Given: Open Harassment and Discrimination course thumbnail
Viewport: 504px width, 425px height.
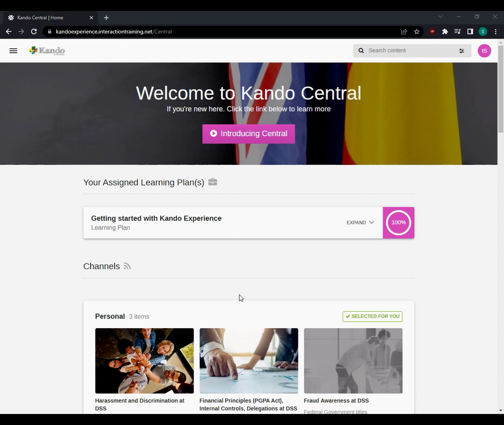Looking at the screenshot, I should point(144,361).
